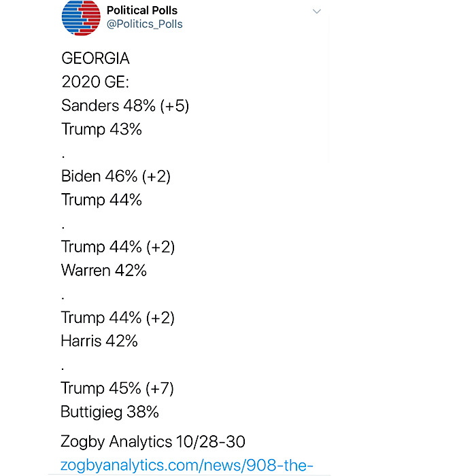The height and width of the screenshot is (476, 476).
Task: Click the separator dot below Trump 43%
Action: 63,157
